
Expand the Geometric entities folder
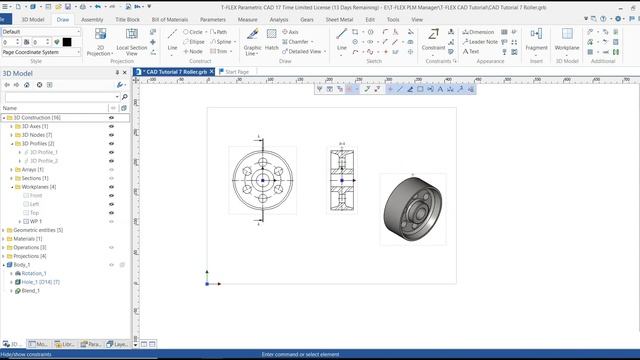click(3, 230)
